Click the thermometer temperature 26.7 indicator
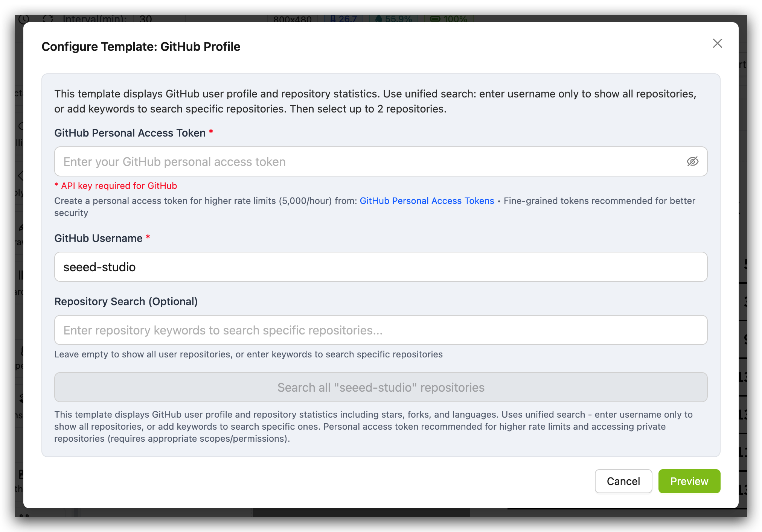 pyautogui.click(x=343, y=19)
